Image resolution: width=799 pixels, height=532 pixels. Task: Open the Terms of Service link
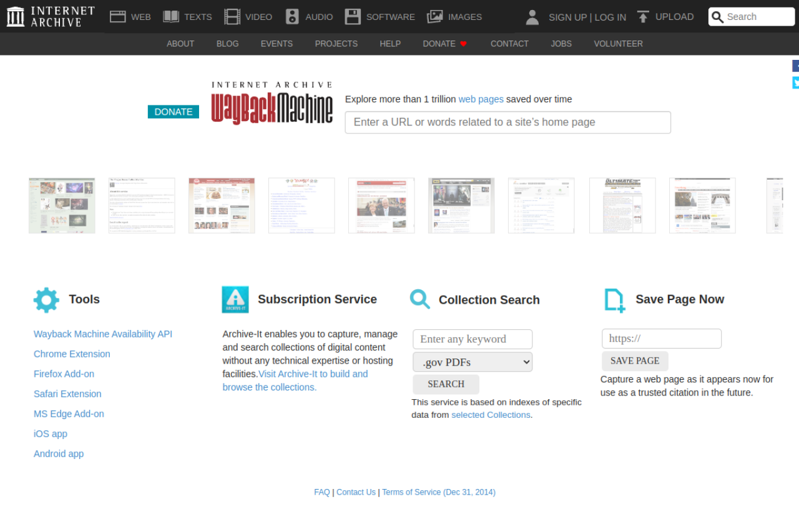[x=438, y=492]
